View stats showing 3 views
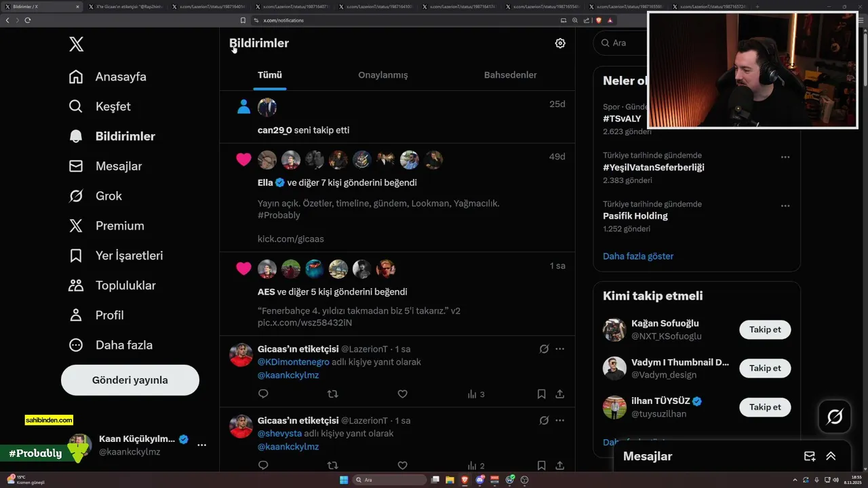The image size is (868, 488). [476, 394]
